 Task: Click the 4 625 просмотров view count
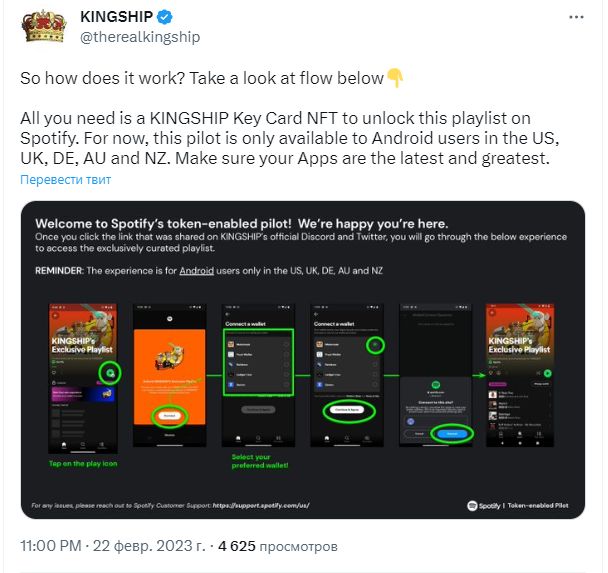(278, 546)
